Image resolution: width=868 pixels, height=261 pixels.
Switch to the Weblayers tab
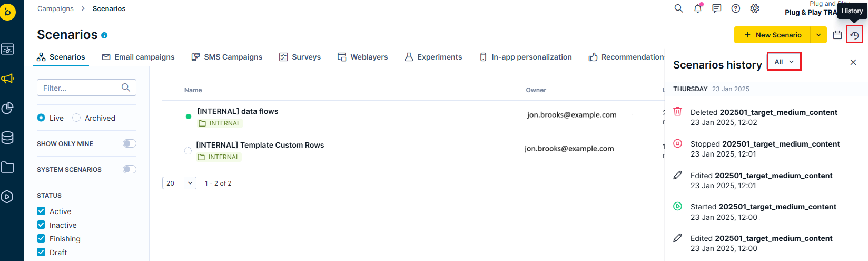363,57
